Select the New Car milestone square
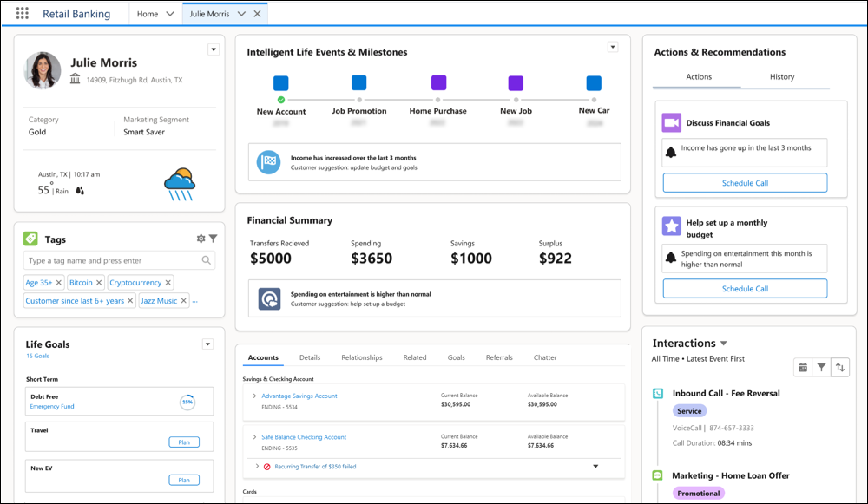Image resolution: width=868 pixels, height=504 pixels. pos(594,83)
